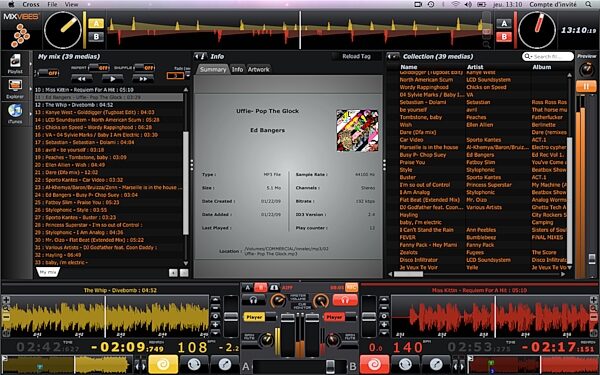Click the orange pause button in Preview

[x=586, y=86]
